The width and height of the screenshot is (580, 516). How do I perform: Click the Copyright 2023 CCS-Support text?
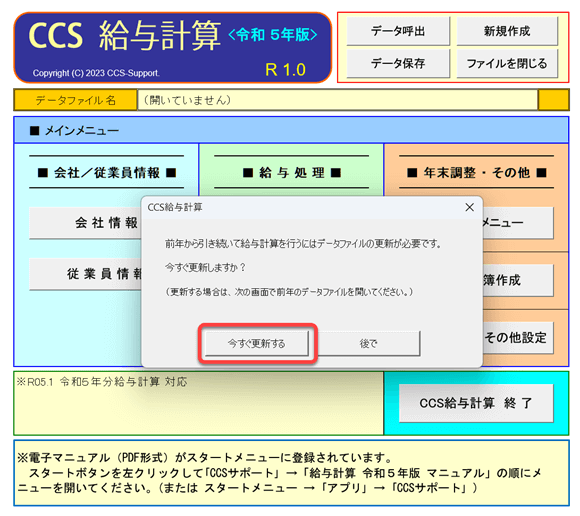(x=96, y=73)
